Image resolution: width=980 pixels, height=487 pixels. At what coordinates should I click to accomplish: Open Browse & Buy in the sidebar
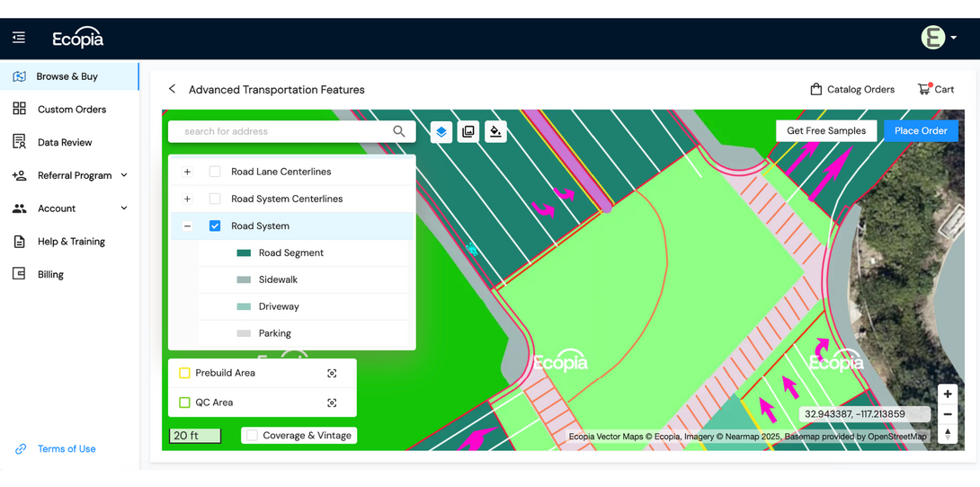(67, 76)
